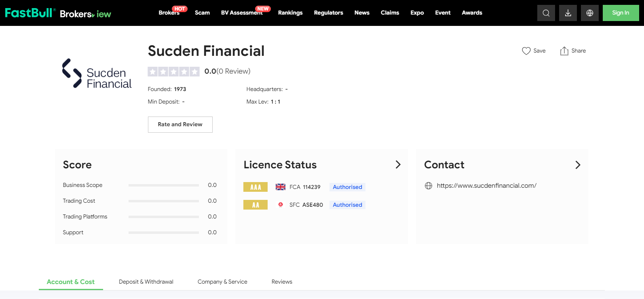Expand the Contact panel arrow
Viewport: 644px width, 299px height.
click(x=578, y=165)
